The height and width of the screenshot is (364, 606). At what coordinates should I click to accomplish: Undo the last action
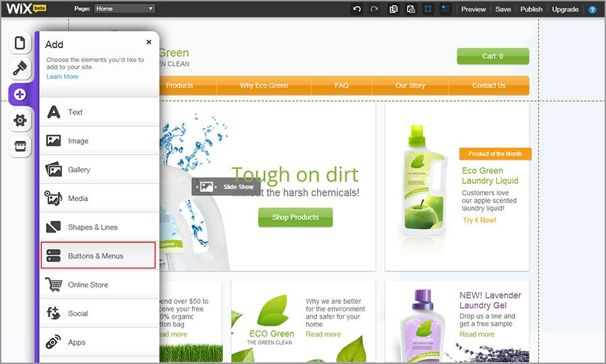pos(357,9)
